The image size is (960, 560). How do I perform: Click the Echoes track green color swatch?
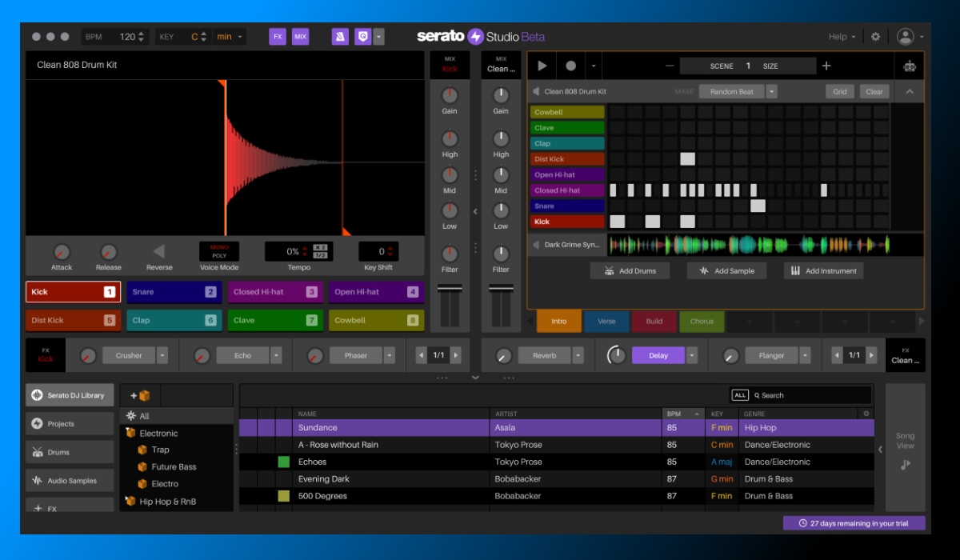[284, 462]
